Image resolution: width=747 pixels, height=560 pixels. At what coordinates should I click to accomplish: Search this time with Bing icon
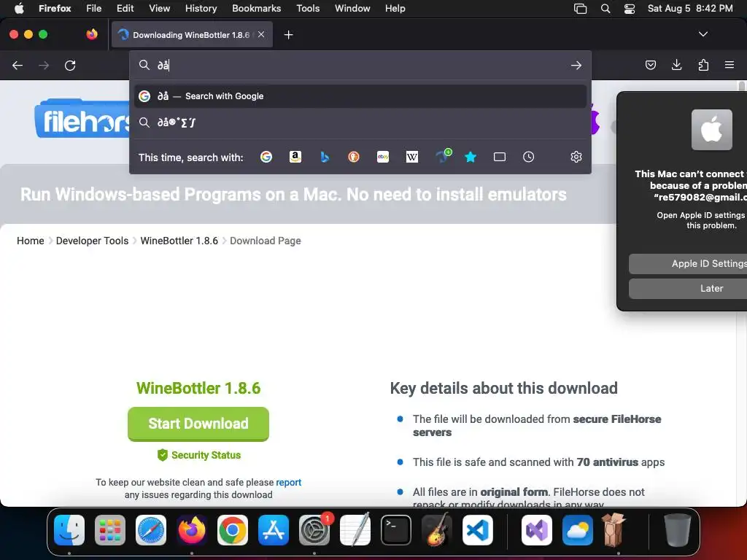(325, 157)
